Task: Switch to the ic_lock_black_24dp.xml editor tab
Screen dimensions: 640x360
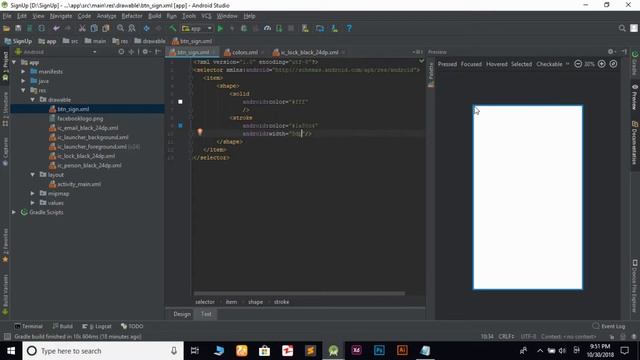Action: (x=309, y=52)
